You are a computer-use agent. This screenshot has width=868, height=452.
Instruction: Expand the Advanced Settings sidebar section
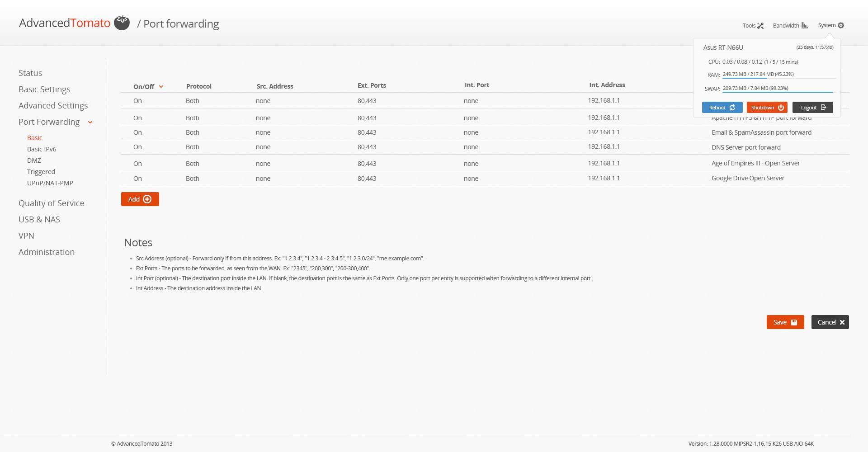[x=53, y=106]
